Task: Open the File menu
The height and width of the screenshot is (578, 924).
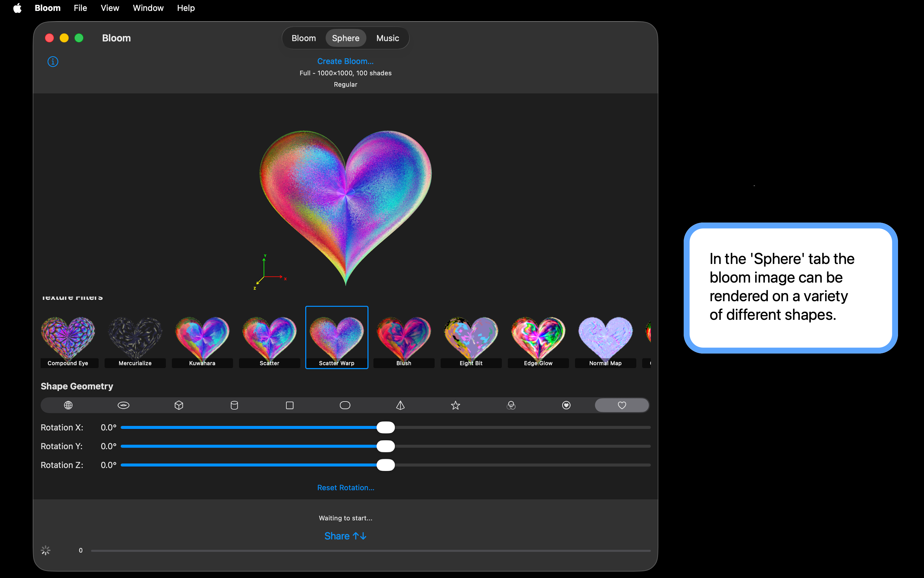Action: click(80, 8)
